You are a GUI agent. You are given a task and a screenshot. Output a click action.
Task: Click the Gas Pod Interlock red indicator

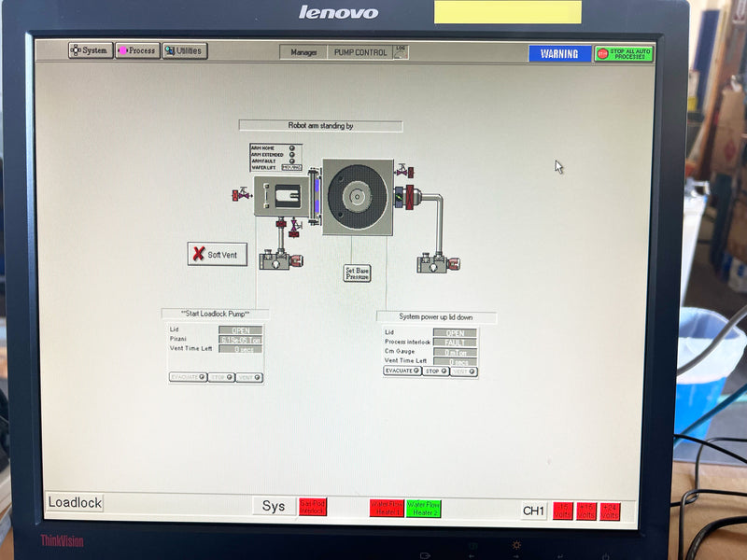coord(313,507)
